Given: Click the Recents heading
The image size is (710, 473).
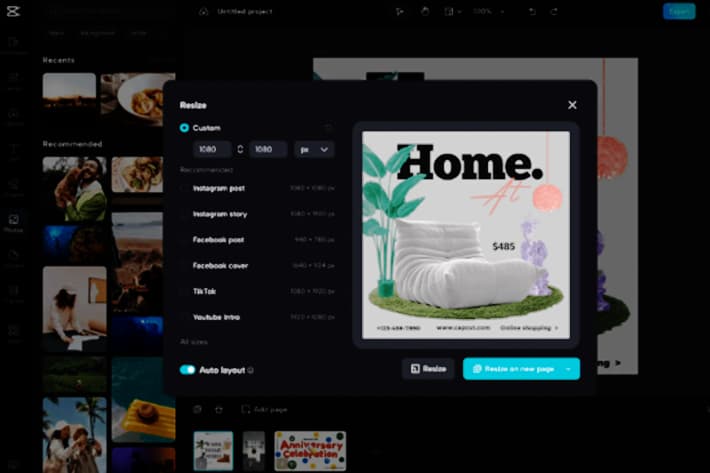Looking at the screenshot, I should (x=58, y=60).
